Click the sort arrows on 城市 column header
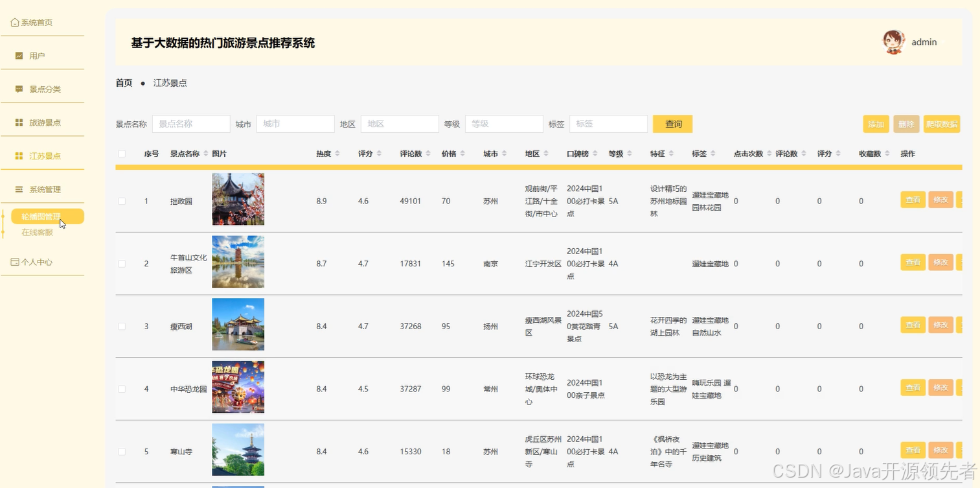Viewport: 980px width, 488px height. coord(504,154)
